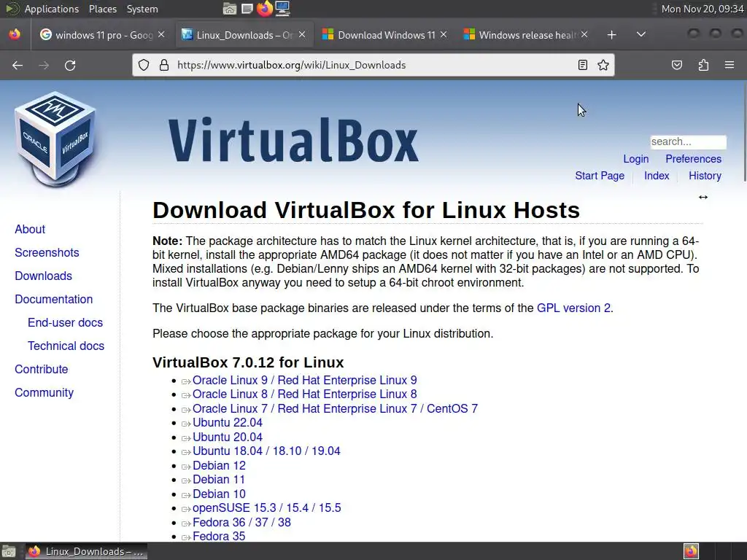747x560 pixels.
Task: Open the System menu
Action: click(142, 9)
